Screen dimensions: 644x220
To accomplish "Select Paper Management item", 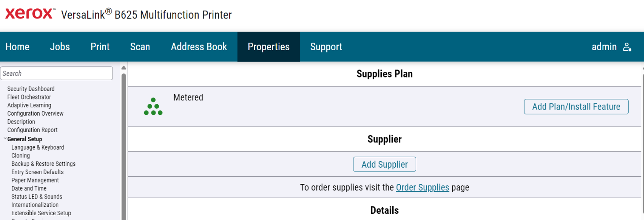I will pos(35,180).
